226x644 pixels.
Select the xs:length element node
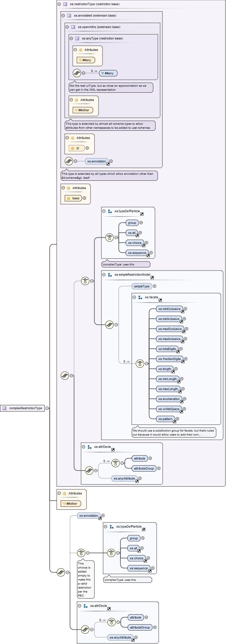165,369
